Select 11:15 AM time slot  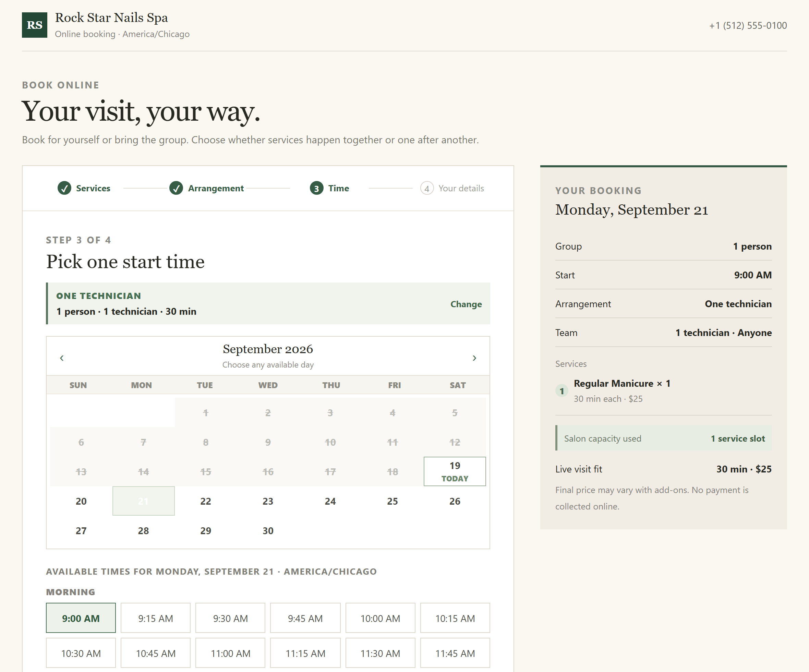click(305, 653)
